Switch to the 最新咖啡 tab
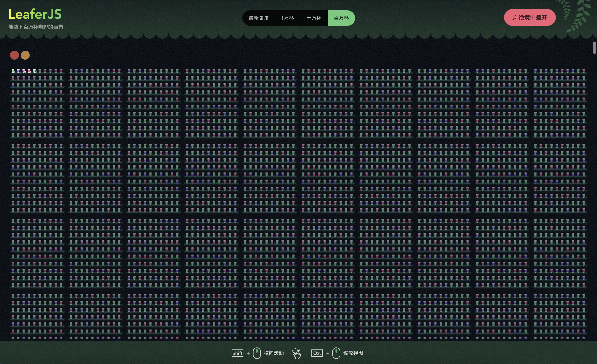Screen dimensions: 597x364 point(259,18)
